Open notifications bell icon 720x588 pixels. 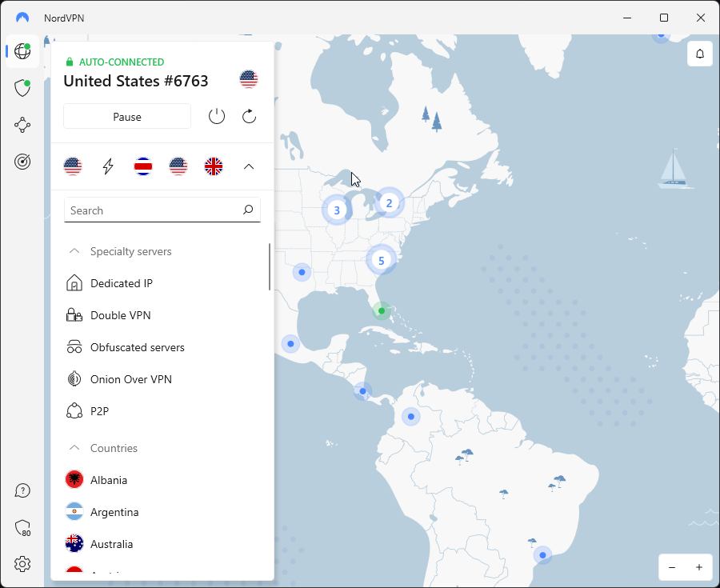tap(700, 54)
